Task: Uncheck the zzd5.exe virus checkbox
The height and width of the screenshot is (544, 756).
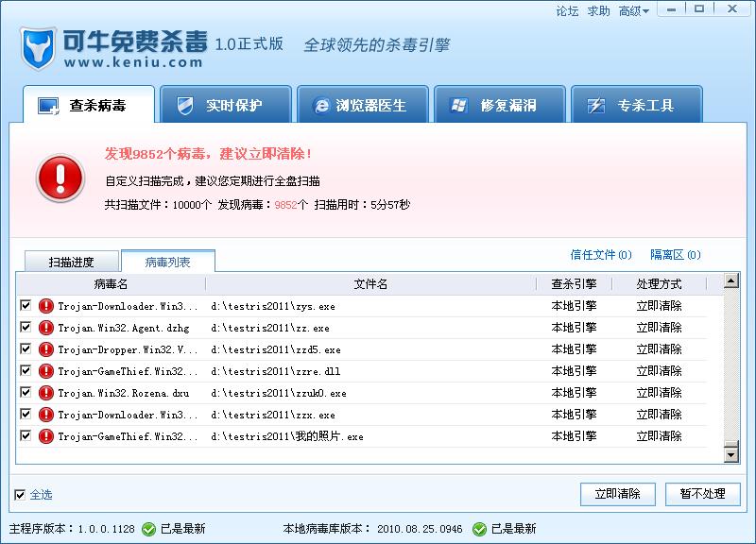Action: click(x=26, y=348)
